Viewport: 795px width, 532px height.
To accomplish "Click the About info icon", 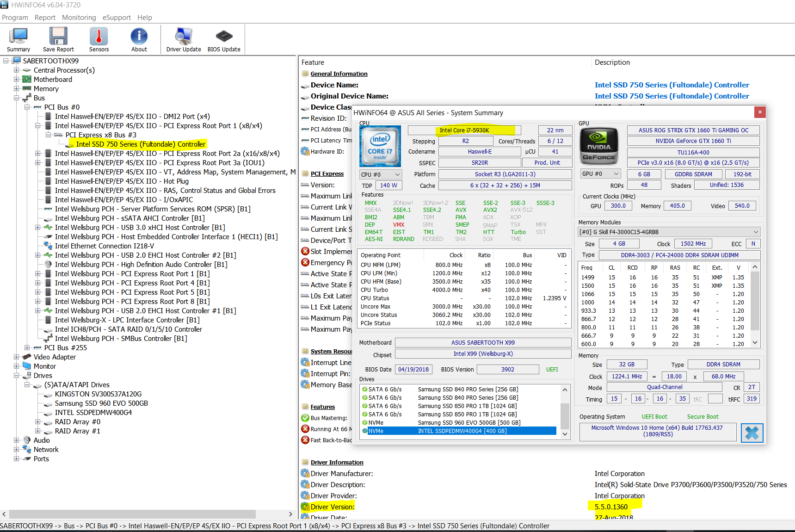I will [139, 37].
